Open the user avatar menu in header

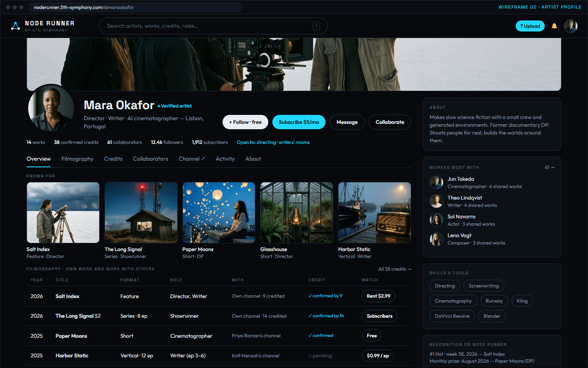coord(570,26)
